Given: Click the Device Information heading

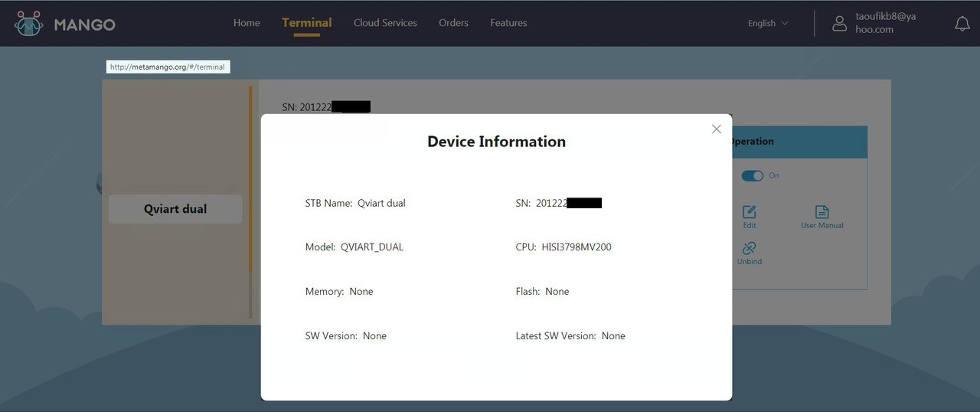Looking at the screenshot, I should pyautogui.click(x=496, y=142).
